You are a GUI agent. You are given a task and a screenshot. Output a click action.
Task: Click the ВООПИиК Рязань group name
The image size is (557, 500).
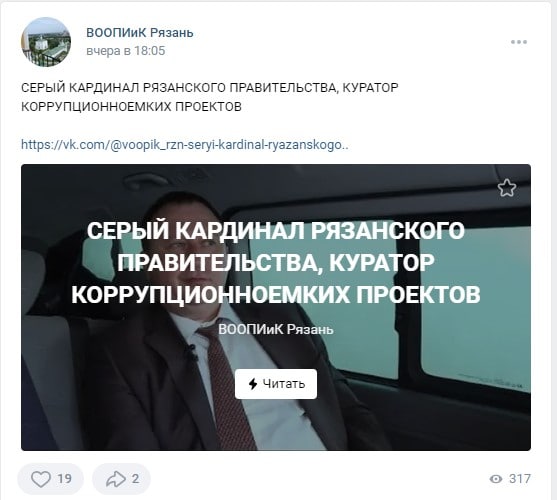point(140,33)
